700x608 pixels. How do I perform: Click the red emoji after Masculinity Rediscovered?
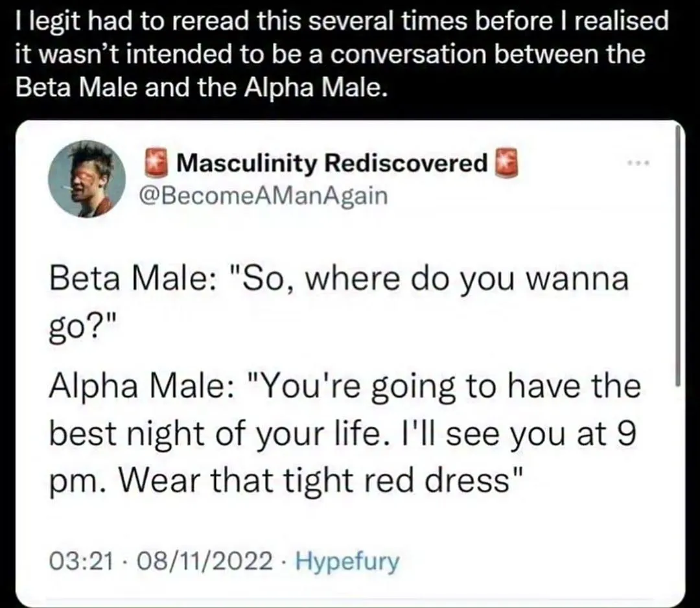504,163
